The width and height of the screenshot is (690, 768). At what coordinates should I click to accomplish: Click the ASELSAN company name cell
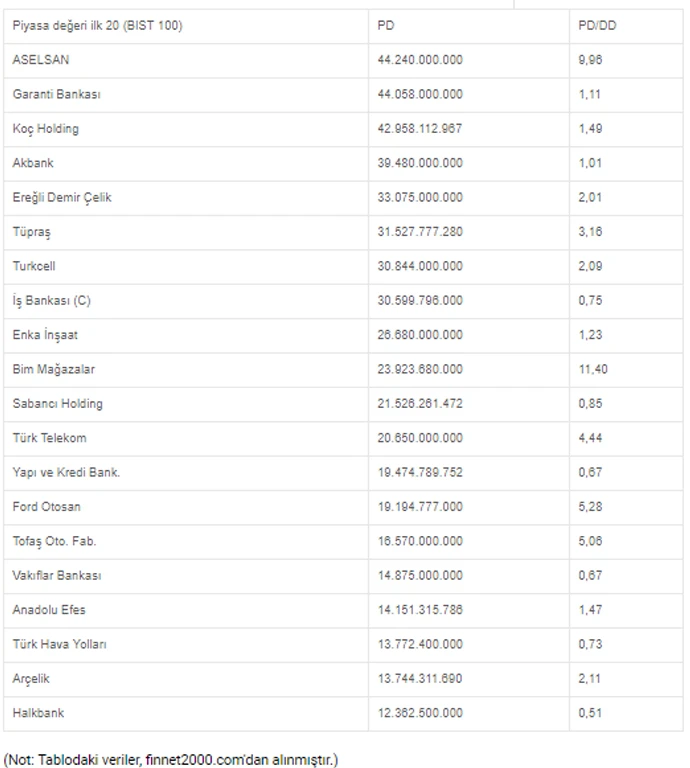tap(41, 60)
